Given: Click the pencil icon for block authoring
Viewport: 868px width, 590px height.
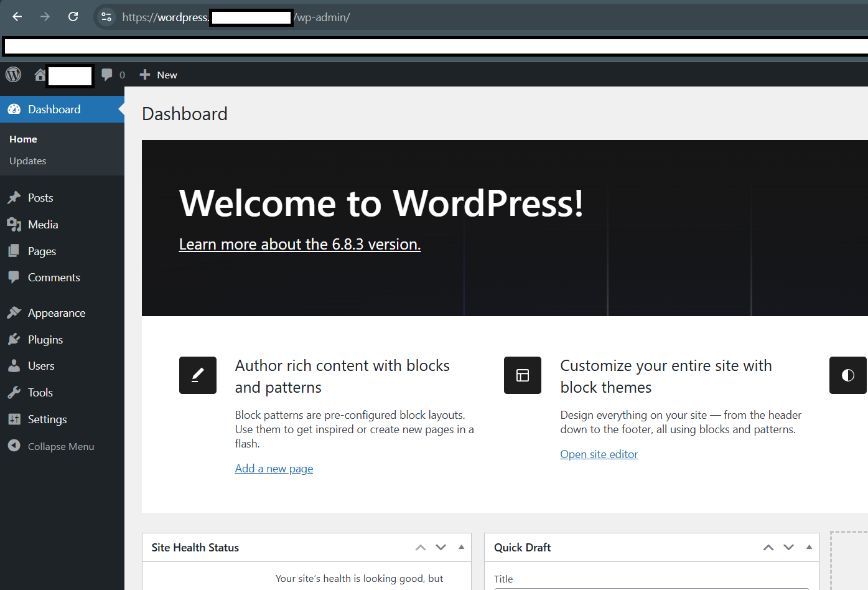Looking at the screenshot, I should (x=198, y=375).
